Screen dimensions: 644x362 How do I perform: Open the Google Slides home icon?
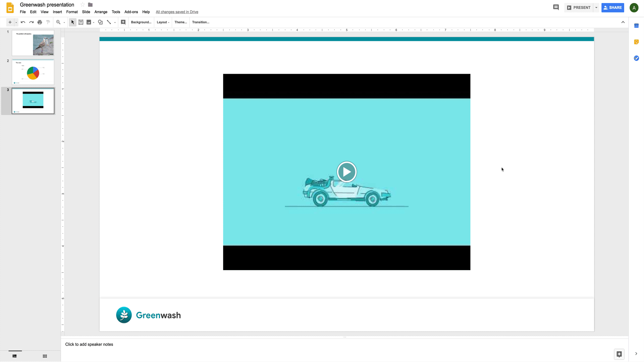pyautogui.click(x=10, y=8)
